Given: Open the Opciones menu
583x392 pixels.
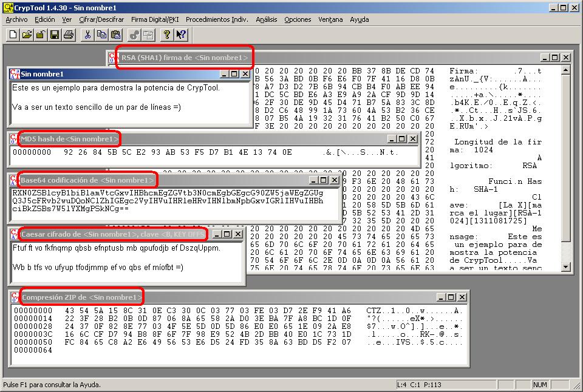Looking at the screenshot, I should pyautogui.click(x=298, y=19).
